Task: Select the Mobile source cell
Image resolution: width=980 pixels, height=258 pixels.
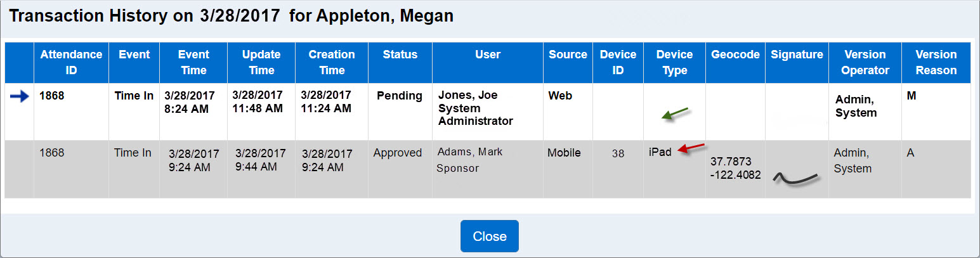Action: click(564, 153)
